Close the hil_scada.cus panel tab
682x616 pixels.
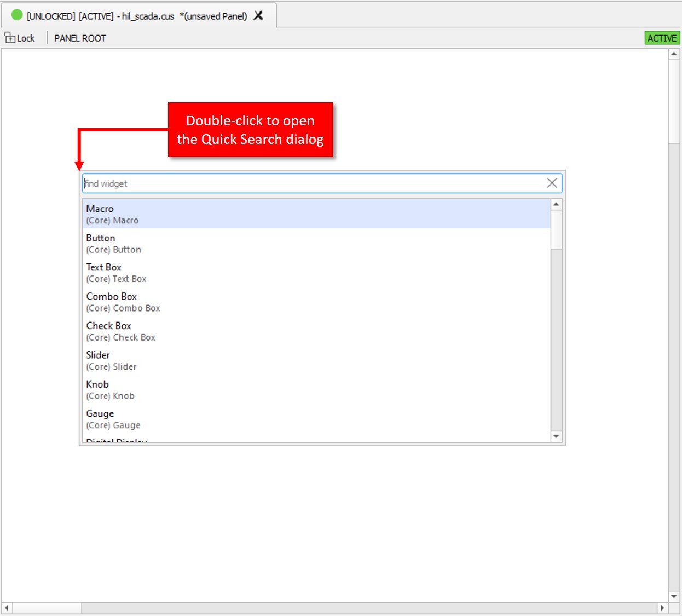(x=258, y=16)
